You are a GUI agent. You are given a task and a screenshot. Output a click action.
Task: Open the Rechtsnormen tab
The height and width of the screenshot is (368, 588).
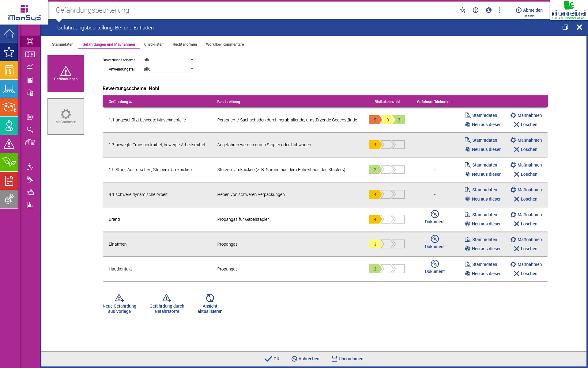[x=184, y=44]
